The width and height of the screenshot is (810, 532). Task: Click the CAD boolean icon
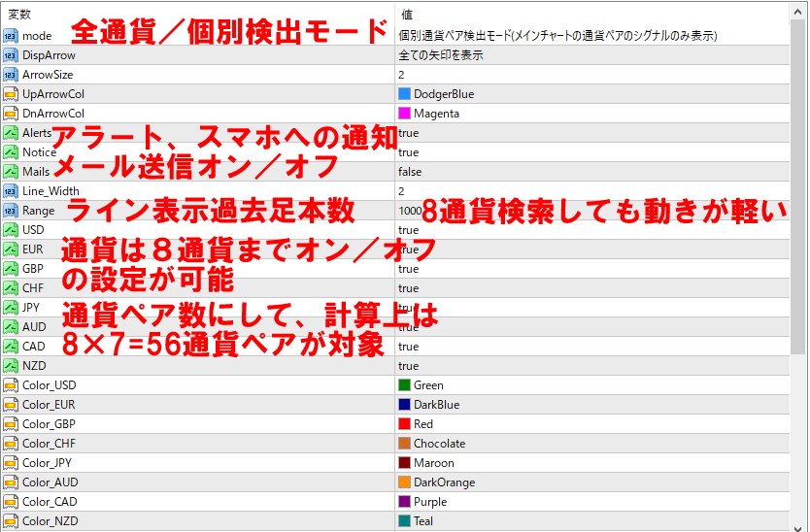point(11,347)
